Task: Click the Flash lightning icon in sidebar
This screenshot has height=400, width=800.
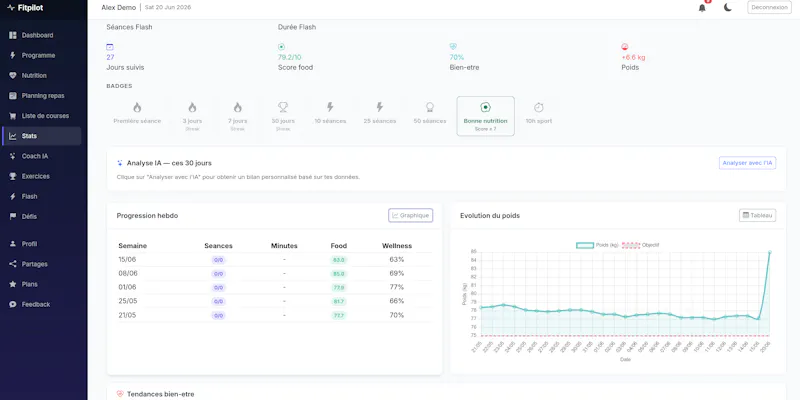Action: [13, 196]
